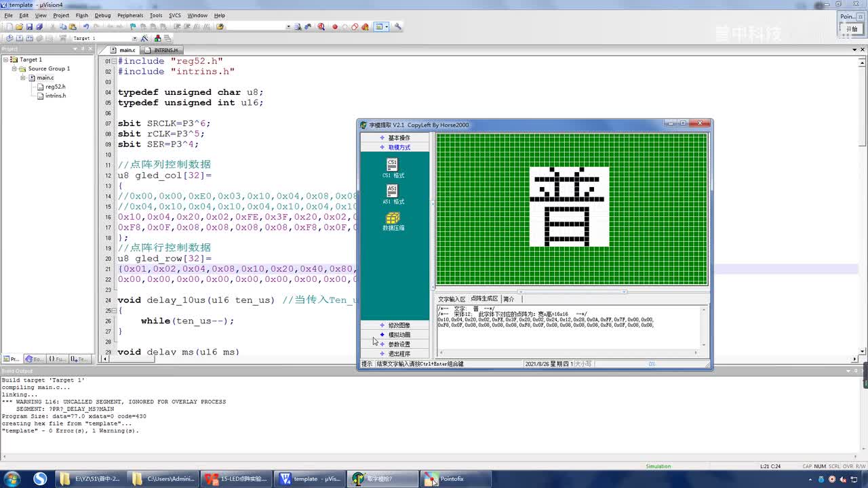This screenshot has width=868, height=488.
Task: Expand the 参数设置 section
Action: 395,344
